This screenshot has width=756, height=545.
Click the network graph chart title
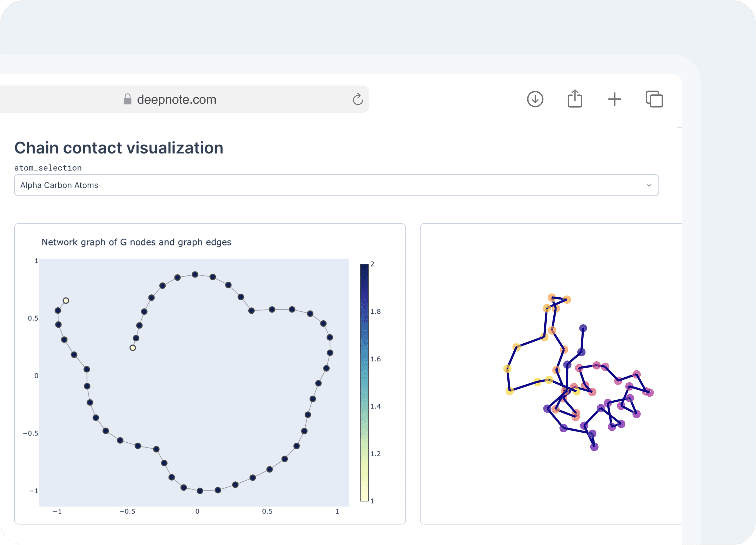[136, 242]
